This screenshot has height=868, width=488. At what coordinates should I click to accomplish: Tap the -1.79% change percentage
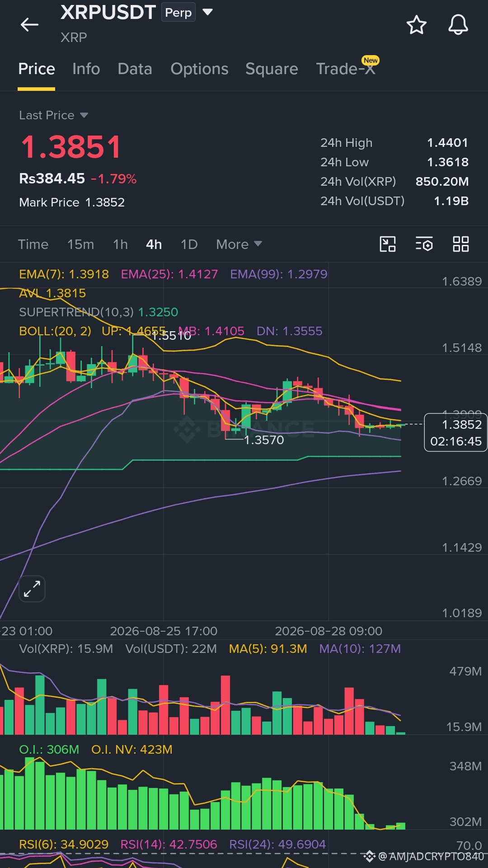point(114,179)
